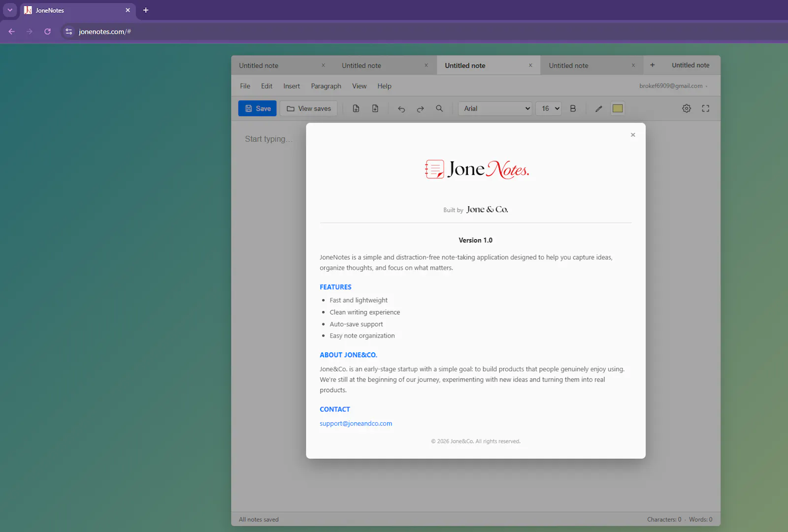Click the "Words: 0" counter
Viewport: 788px width, 532px height.
pos(700,520)
